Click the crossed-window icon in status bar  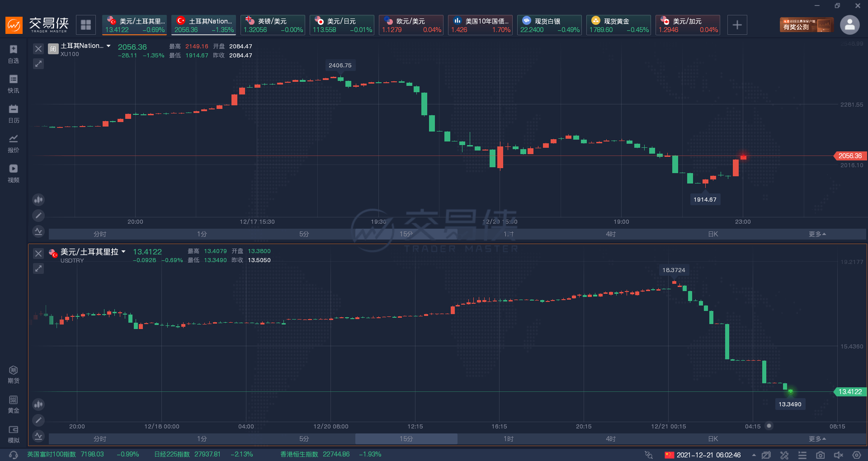coord(766,455)
